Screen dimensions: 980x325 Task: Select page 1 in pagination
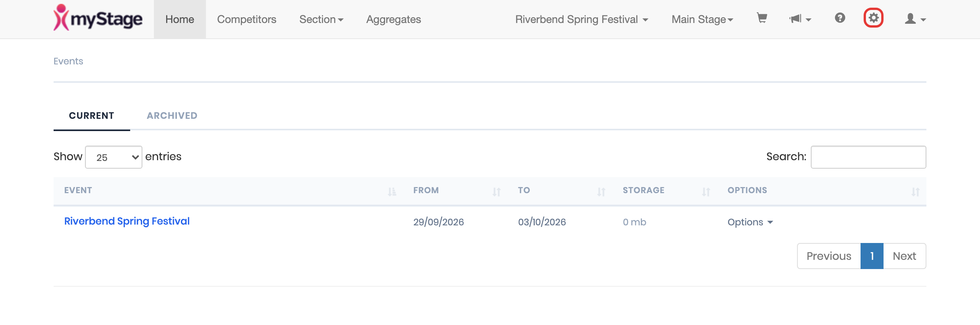[872, 256]
